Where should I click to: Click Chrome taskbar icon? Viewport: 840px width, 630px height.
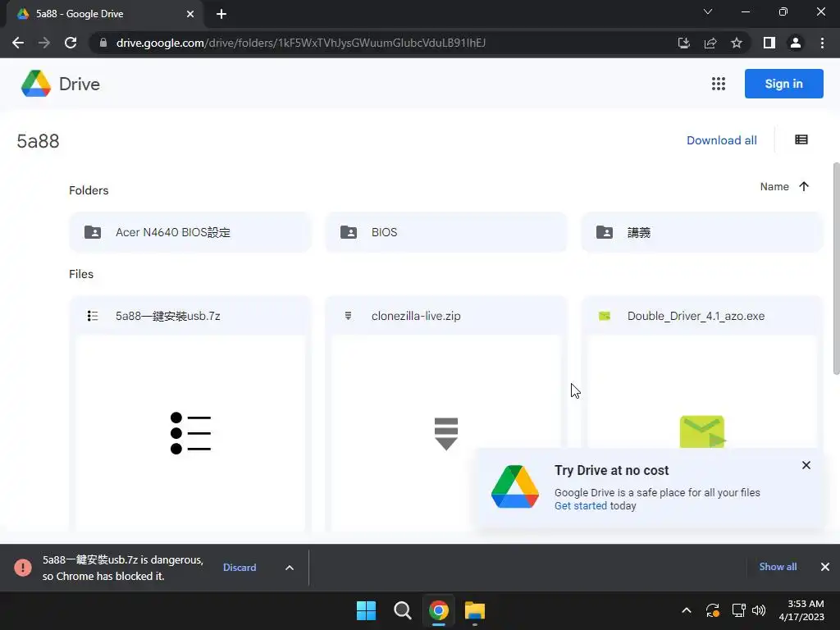438,610
